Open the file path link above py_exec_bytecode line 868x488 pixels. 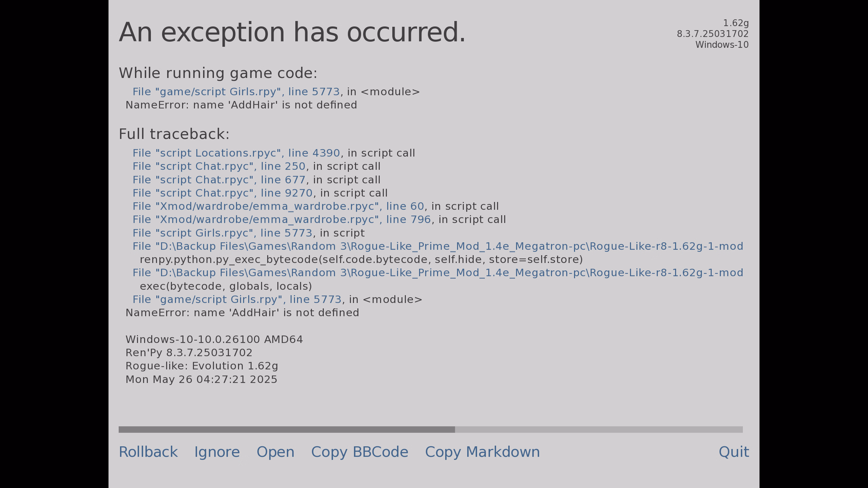pyautogui.click(x=438, y=246)
